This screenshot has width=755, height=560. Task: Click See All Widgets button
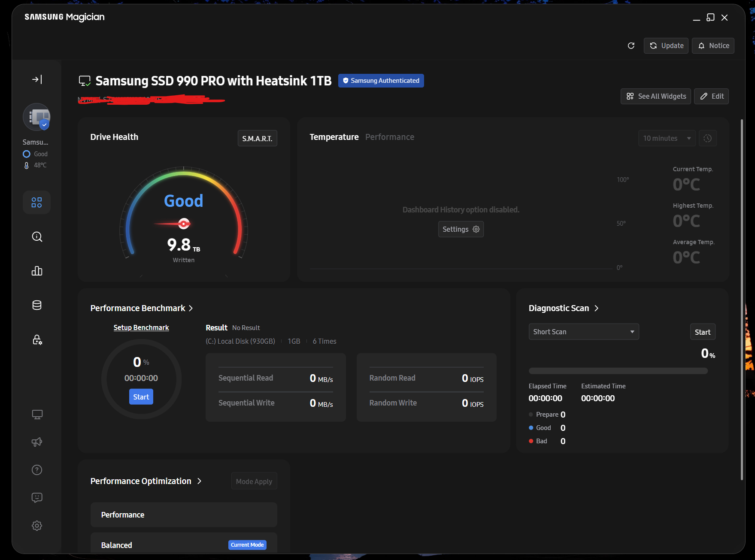656,97
